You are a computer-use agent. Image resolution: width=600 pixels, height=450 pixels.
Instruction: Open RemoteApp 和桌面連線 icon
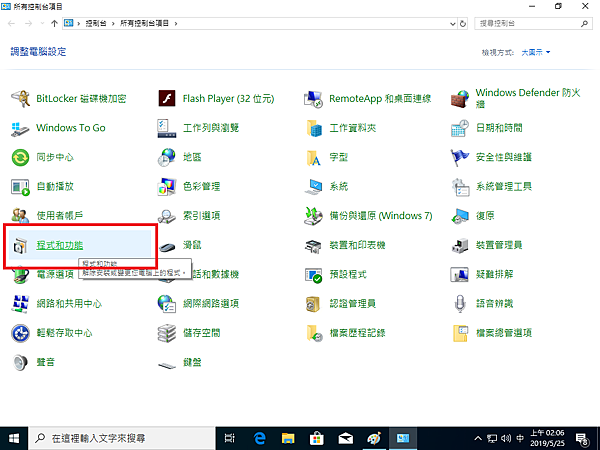click(313, 99)
